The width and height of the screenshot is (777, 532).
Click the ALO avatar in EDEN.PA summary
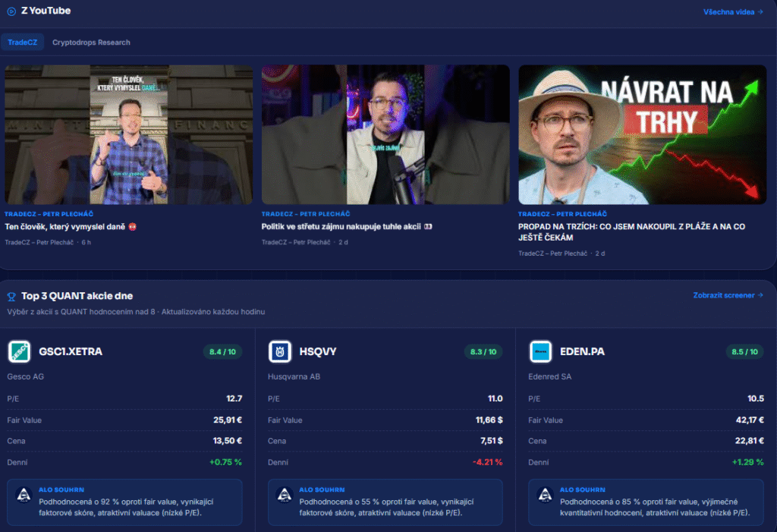click(x=545, y=495)
